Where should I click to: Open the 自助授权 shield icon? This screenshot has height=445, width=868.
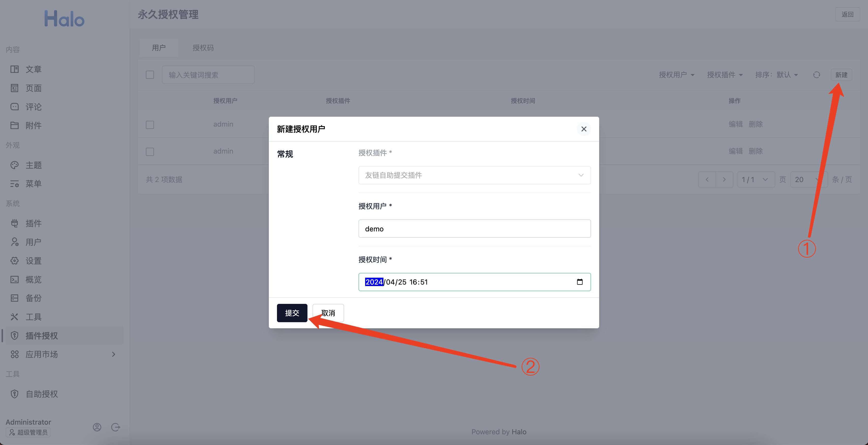point(14,394)
